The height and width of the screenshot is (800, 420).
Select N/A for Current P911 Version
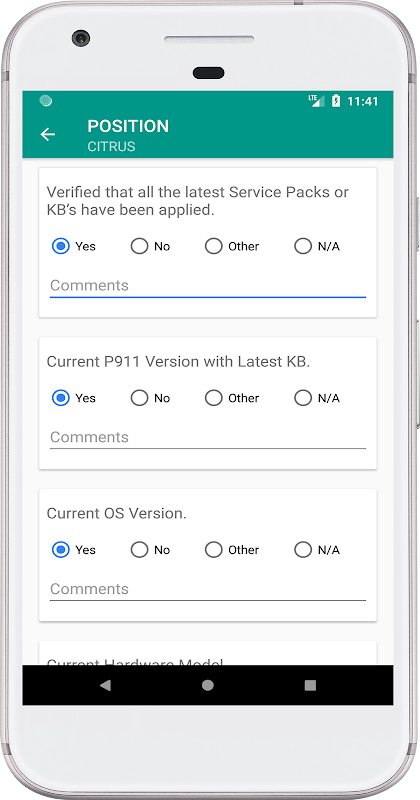pyautogui.click(x=317, y=398)
